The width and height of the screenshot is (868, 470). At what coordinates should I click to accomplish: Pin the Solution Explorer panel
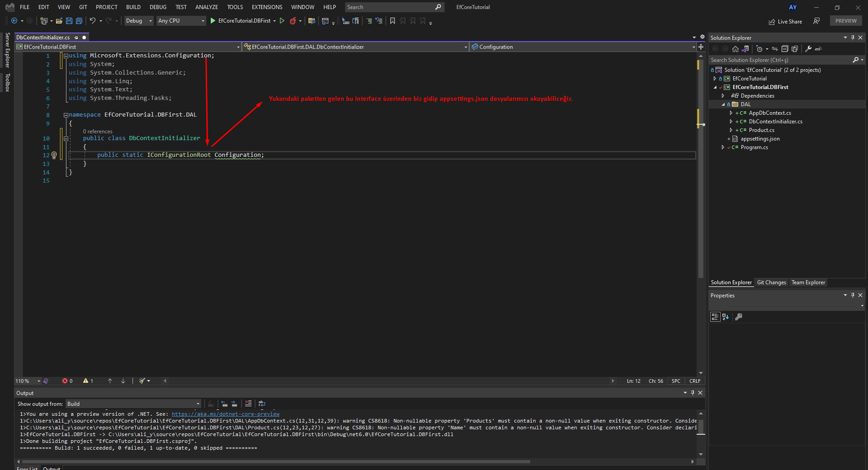[852, 38]
